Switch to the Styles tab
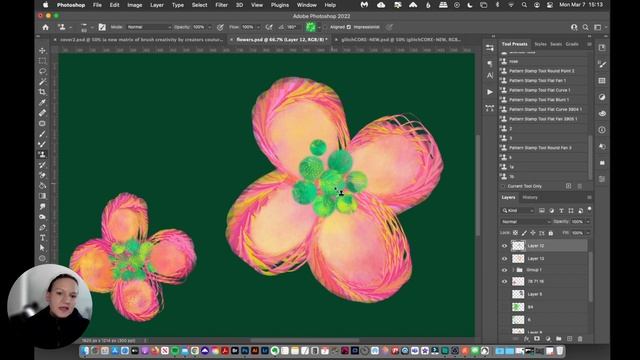 [x=540, y=44]
